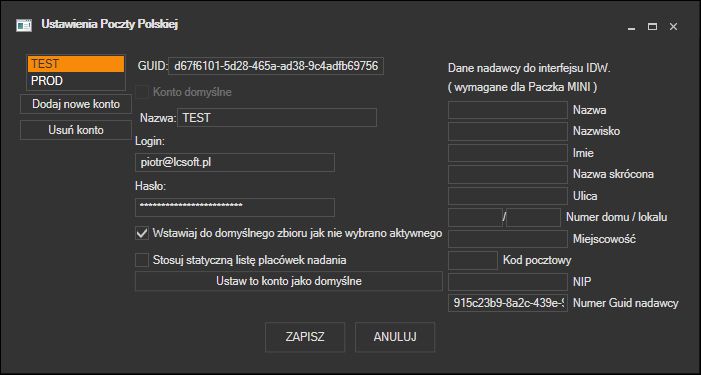Click the Numer Guid nadawcy field

point(508,303)
